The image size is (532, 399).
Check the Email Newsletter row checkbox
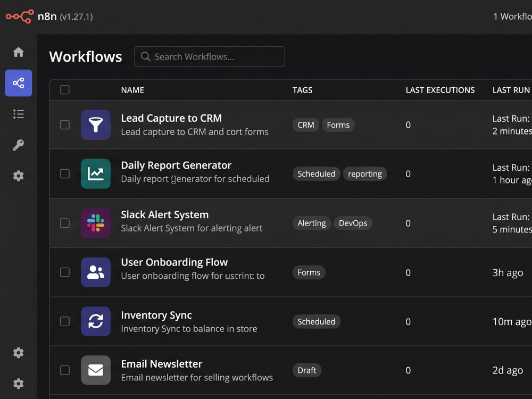(65, 370)
